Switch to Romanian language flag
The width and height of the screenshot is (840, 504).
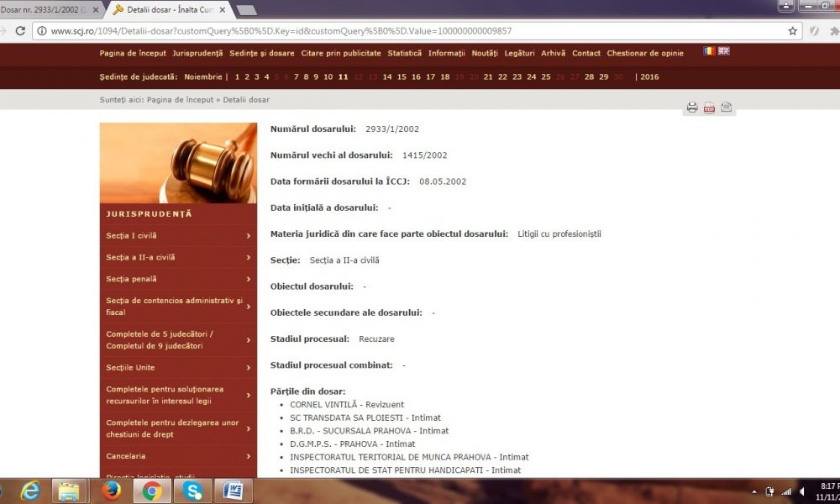(x=710, y=51)
